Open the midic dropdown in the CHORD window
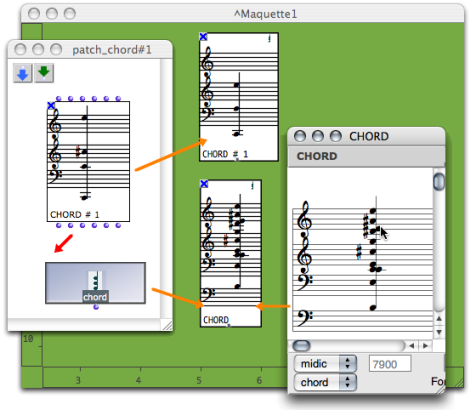The height and width of the screenshot is (410, 476). [x=325, y=364]
